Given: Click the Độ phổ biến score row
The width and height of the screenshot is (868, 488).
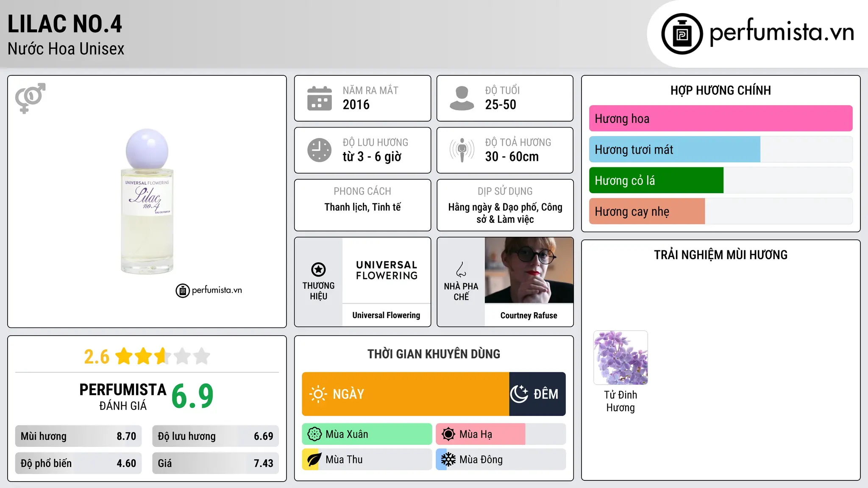Looking at the screenshot, I should click(78, 463).
